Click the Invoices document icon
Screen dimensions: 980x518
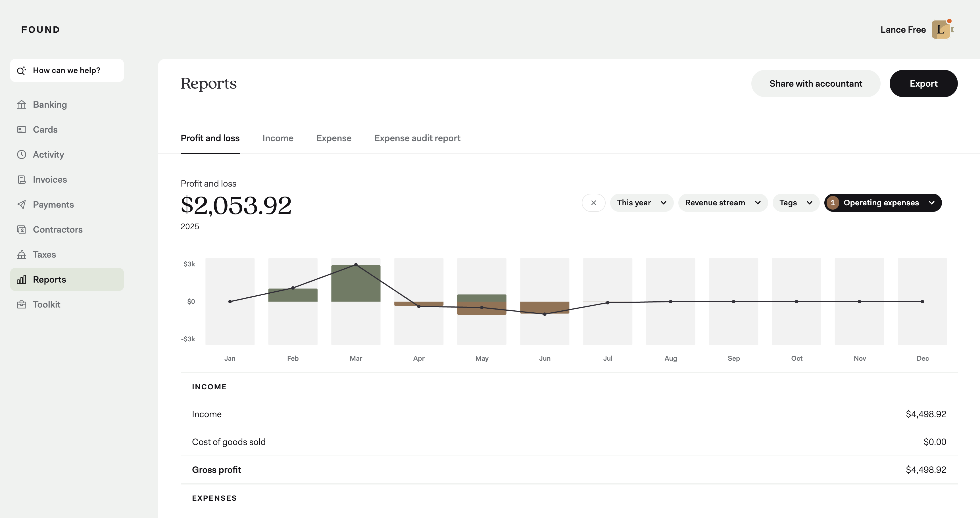(x=22, y=179)
